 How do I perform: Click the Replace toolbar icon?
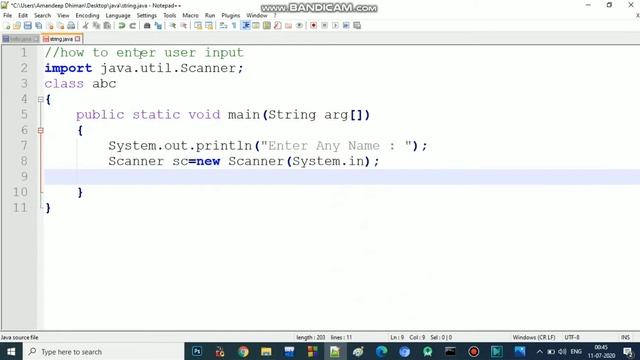coord(158,26)
